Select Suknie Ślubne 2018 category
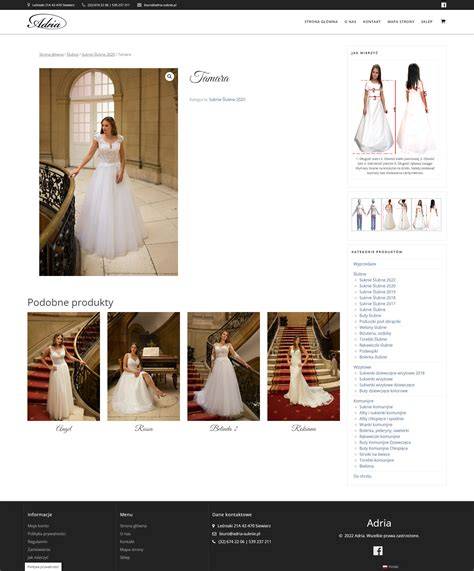Image resolution: width=474 pixels, height=571 pixels. (377, 298)
